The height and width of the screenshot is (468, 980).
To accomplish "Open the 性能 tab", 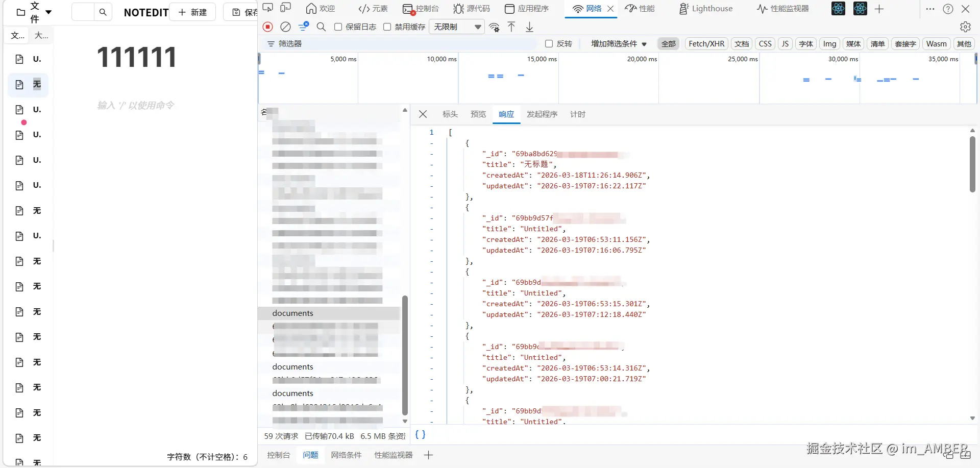I will (x=640, y=9).
